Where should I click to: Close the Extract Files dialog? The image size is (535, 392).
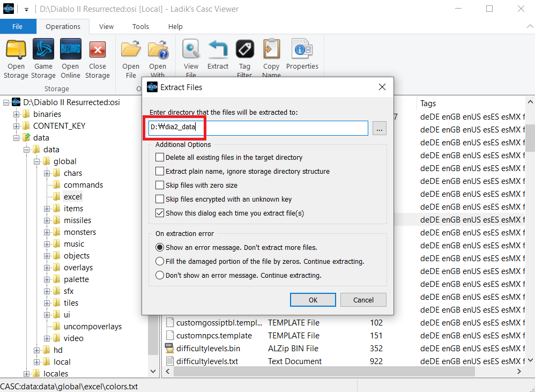[382, 87]
